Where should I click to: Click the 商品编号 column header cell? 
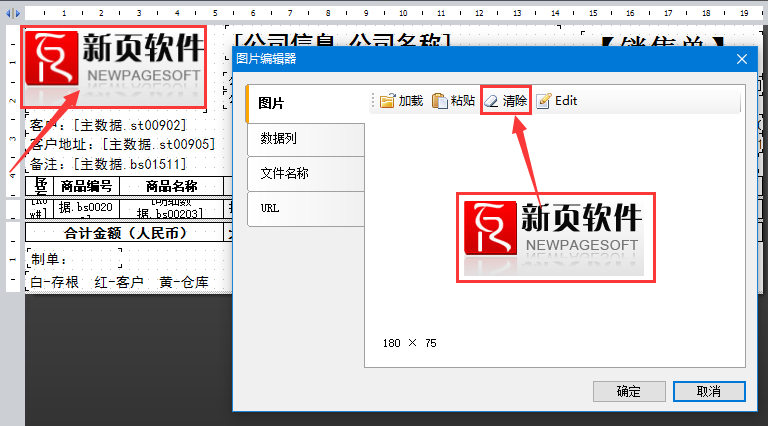85,186
